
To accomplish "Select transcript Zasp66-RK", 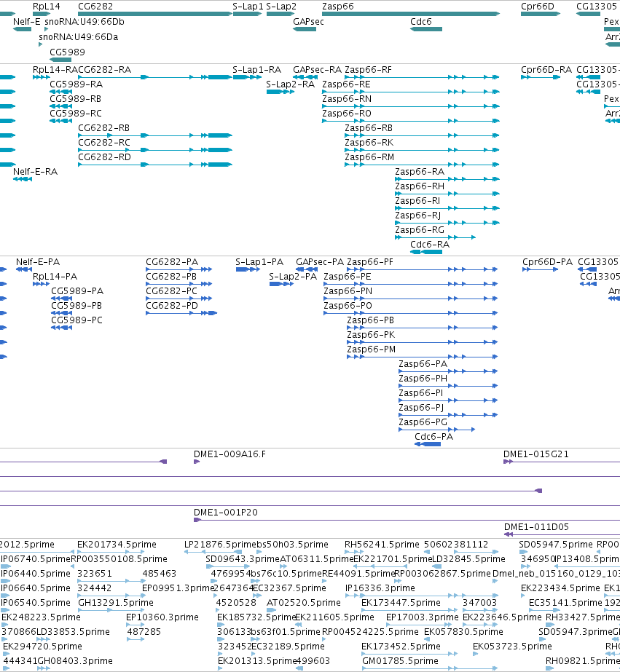I will click(x=369, y=143).
